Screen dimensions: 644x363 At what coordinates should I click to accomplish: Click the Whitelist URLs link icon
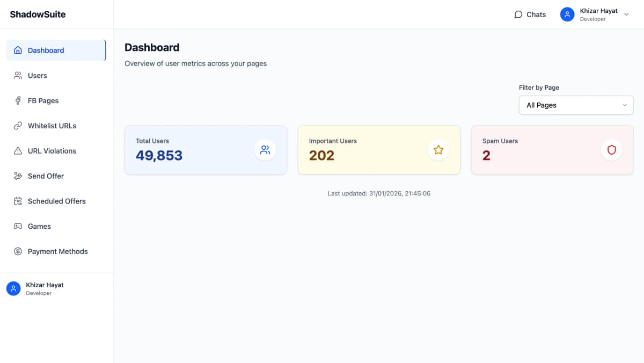pos(18,126)
